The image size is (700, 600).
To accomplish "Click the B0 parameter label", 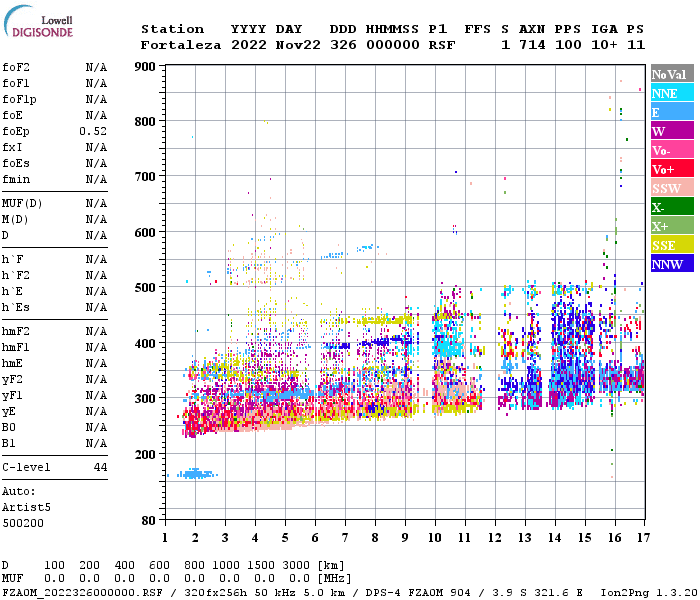I will (8, 428).
